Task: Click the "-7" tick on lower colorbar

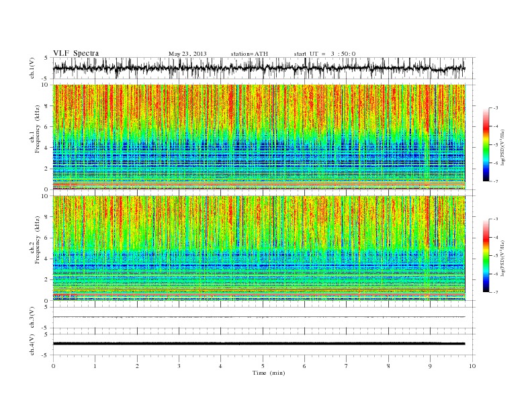Action: click(x=495, y=292)
